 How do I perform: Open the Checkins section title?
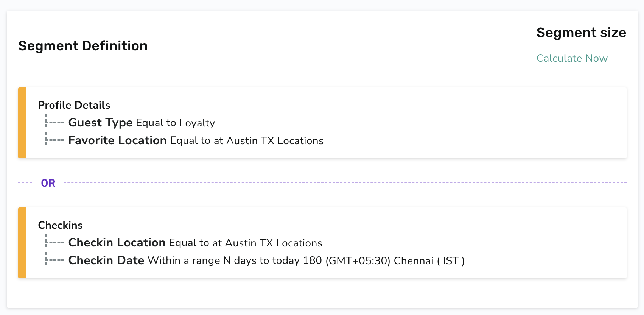[x=60, y=225]
